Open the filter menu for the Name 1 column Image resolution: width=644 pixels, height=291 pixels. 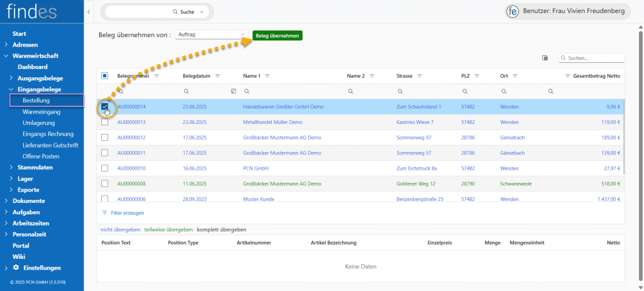(267, 75)
